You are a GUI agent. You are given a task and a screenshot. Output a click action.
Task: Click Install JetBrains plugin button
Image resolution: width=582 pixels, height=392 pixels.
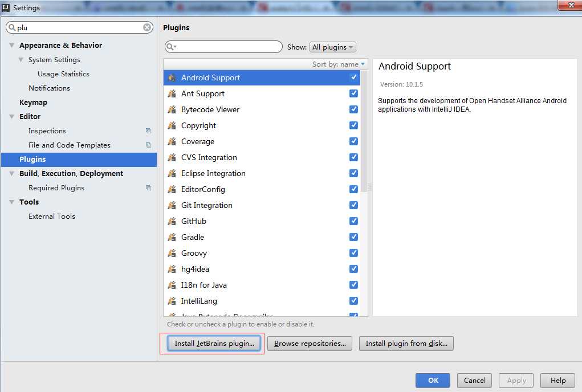click(214, 344)
